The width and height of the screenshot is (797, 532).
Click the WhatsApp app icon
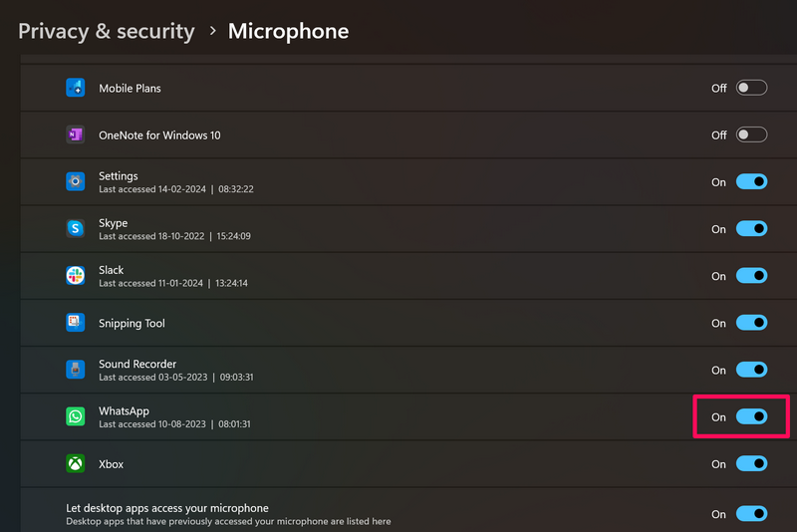click(x=76, y=416)
